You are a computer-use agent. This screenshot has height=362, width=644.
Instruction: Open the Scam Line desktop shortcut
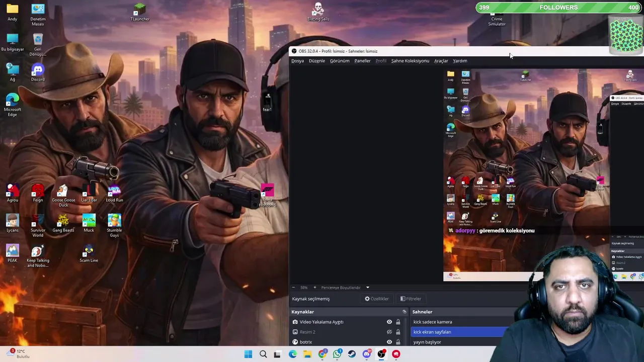(89, 254)
